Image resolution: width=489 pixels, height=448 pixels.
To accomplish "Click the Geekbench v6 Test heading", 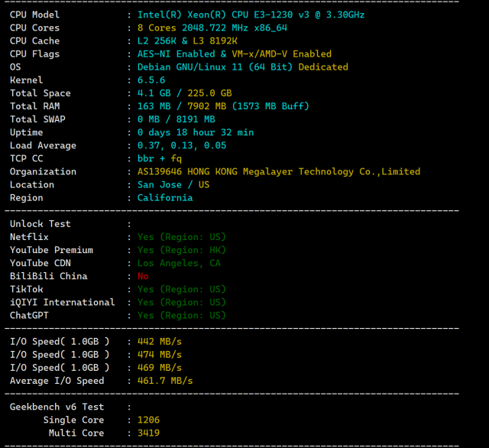I will point(57,407).
